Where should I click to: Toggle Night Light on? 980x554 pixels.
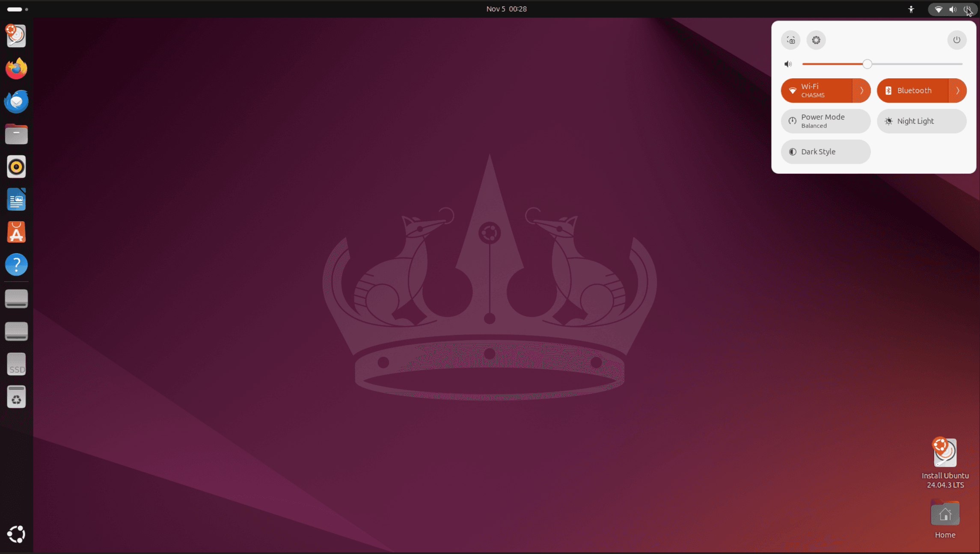pyautogui.click(x=921, y=121)
